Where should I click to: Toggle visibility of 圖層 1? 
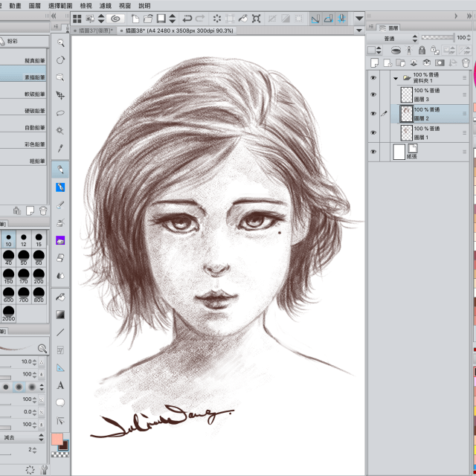(x=373, y=132)
